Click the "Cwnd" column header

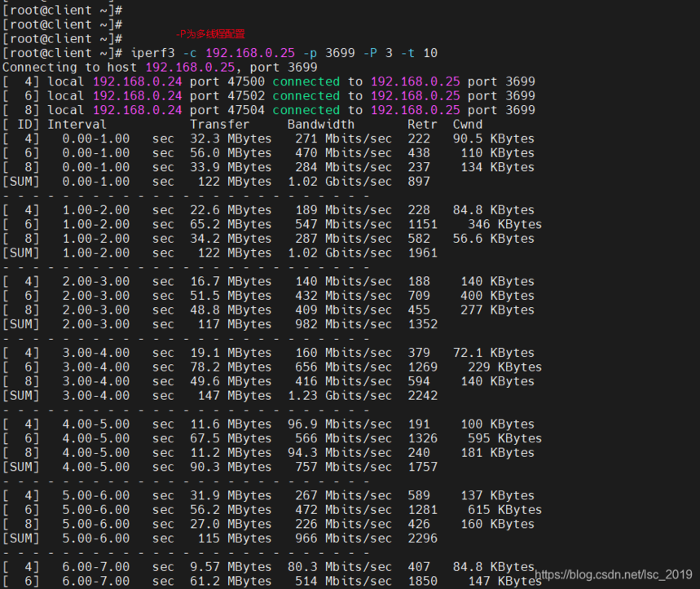[x=468, y=125]
